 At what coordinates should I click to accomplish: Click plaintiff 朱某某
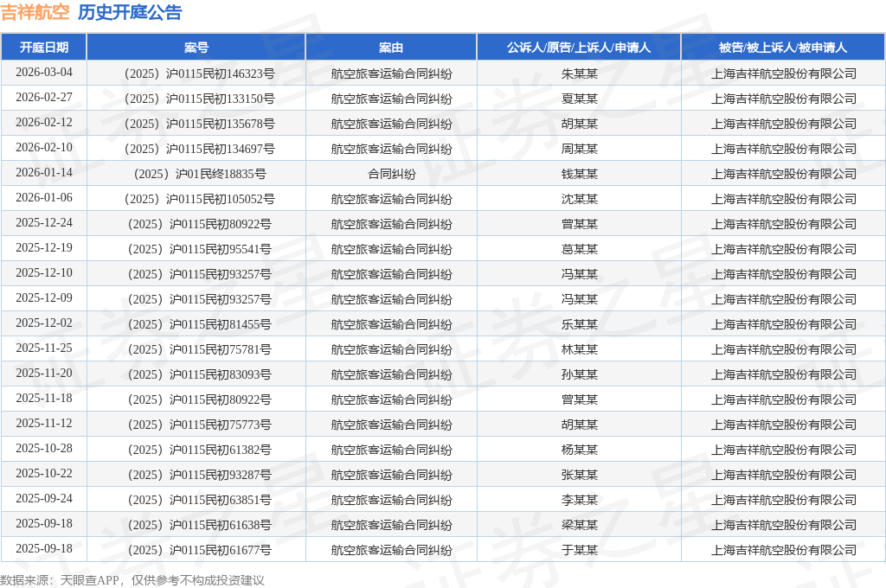[579, 73]
